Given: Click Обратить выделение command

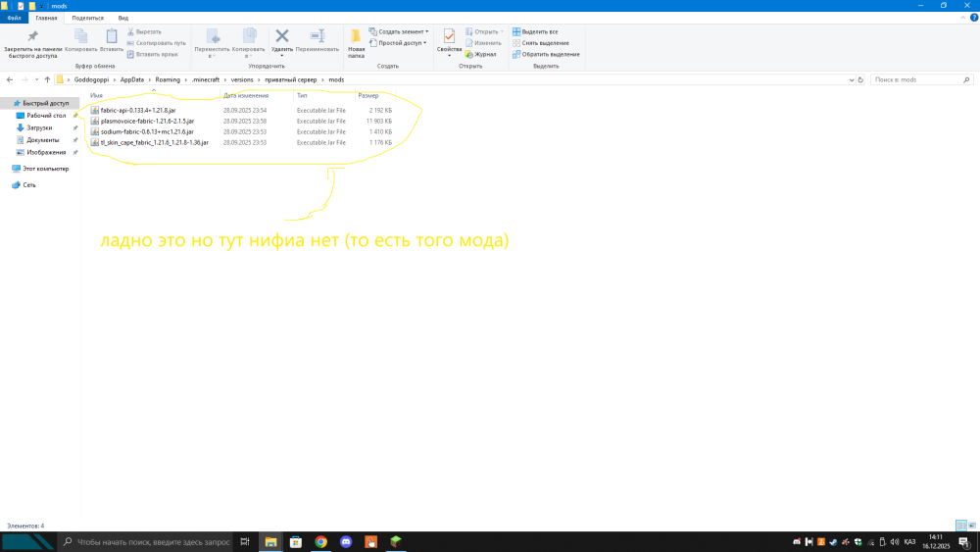Looking at the screenshot, I should 546,54.
